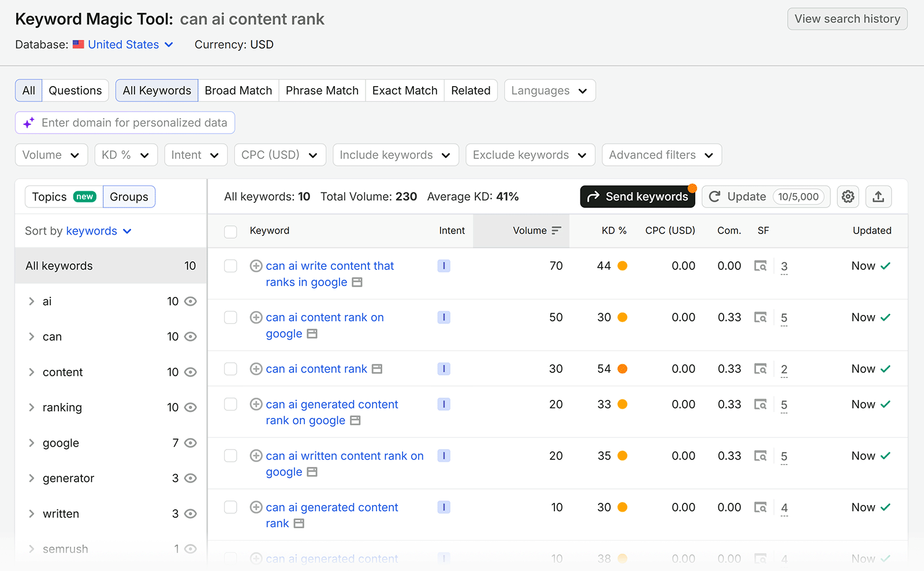Select the Related tab

tap(471, 91)
